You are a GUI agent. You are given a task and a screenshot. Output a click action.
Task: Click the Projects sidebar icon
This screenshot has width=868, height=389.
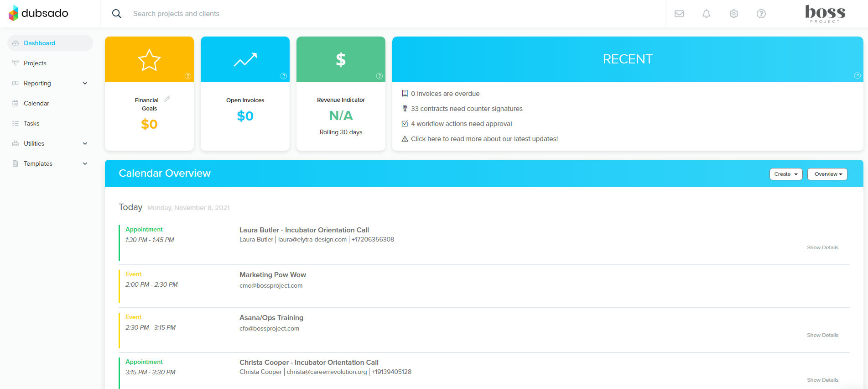pyautogui.click(x=16, y=63)
